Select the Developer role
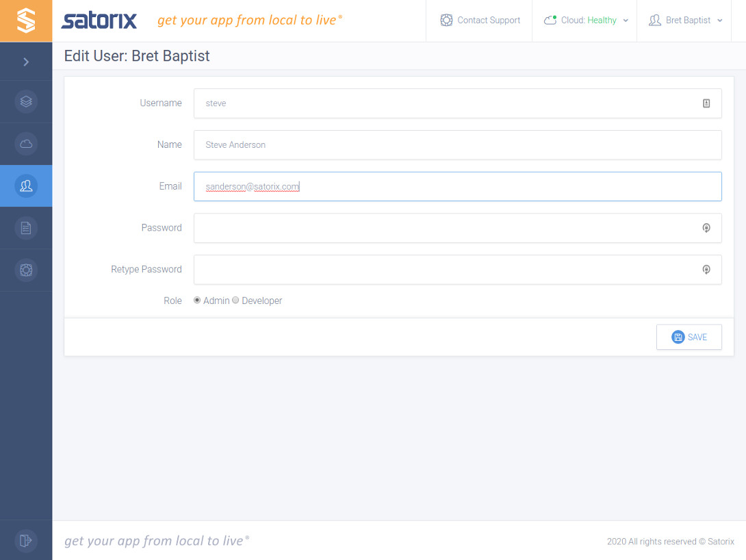The image size is (746, 560). 235,300
